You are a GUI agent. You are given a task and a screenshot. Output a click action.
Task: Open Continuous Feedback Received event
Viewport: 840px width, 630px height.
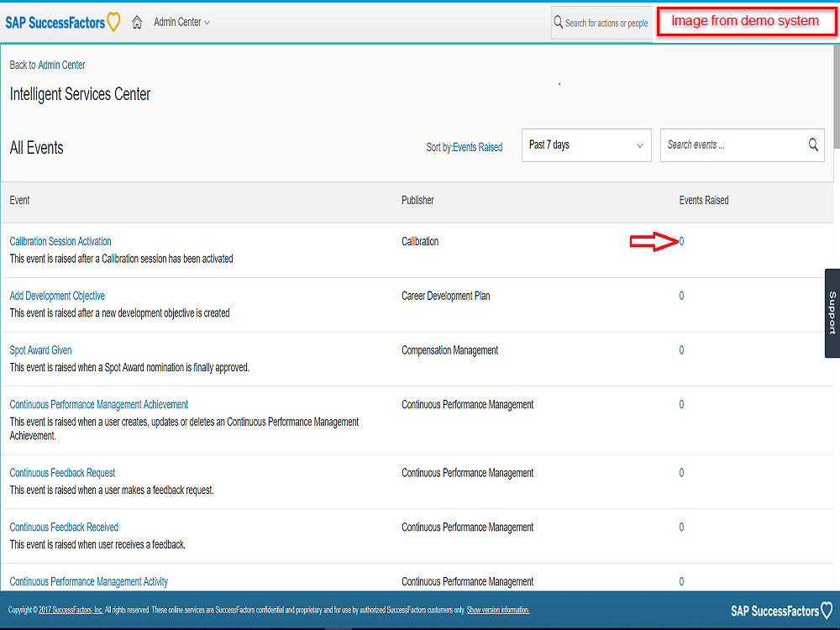point(65,528)
